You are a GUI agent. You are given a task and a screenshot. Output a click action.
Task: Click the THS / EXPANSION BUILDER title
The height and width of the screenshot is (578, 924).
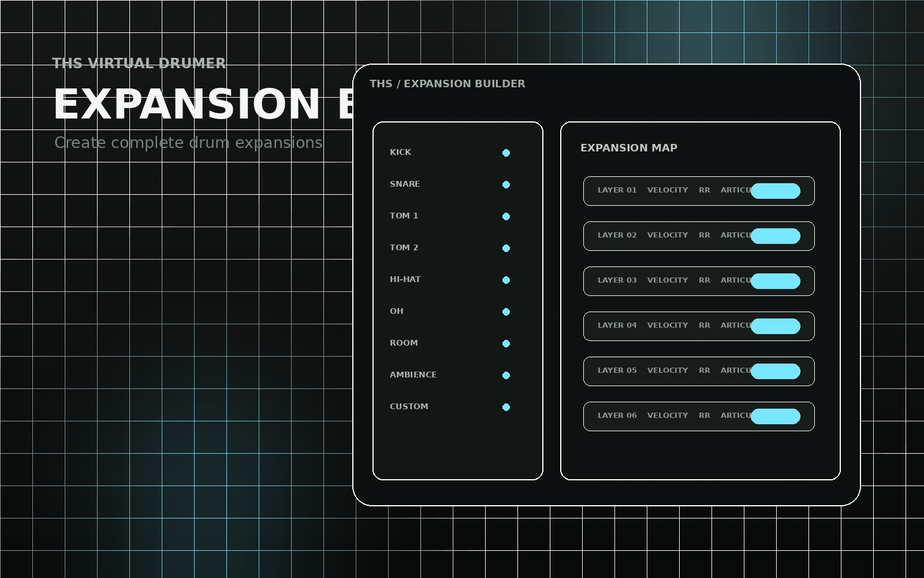[448, 84]
